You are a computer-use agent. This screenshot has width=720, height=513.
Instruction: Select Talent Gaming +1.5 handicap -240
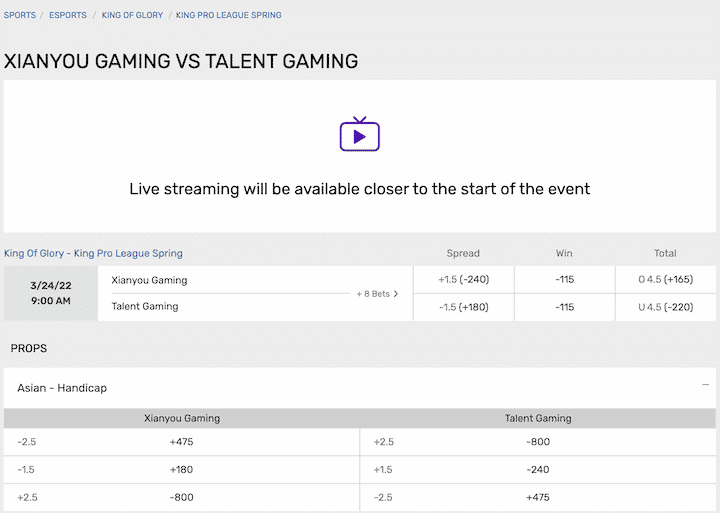pyautogui.click(x=538, y=469)
